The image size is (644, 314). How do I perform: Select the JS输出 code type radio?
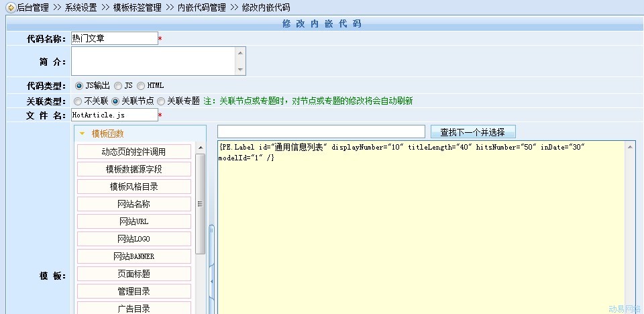coord(79,86)
